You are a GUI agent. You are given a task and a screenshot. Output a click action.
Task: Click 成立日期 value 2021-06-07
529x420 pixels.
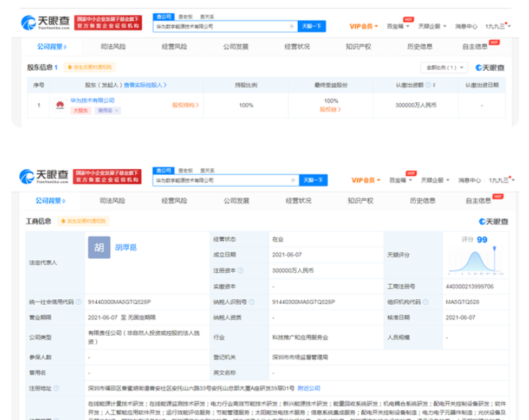point(286,255)
